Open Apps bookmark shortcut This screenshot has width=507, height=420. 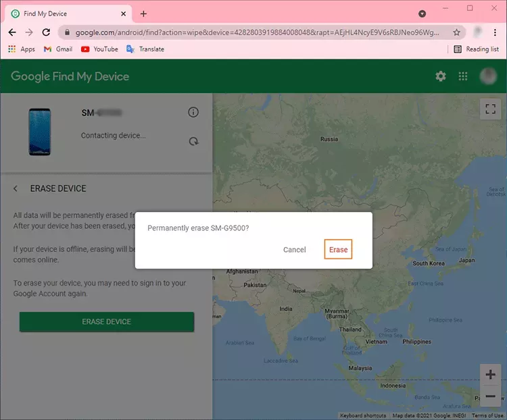point(22,49)
